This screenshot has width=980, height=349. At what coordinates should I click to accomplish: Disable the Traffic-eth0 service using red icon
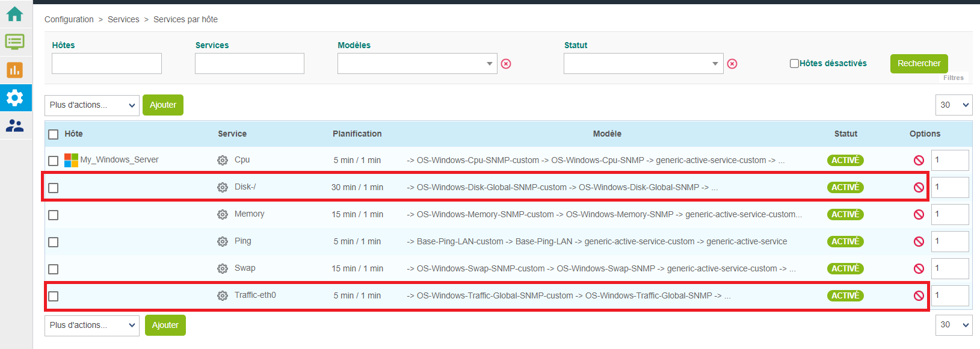click(x=919, y=295)
